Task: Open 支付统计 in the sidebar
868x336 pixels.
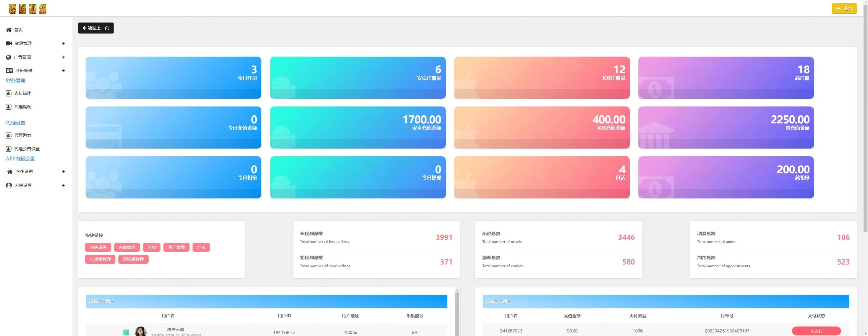Action: click(22, 93)
